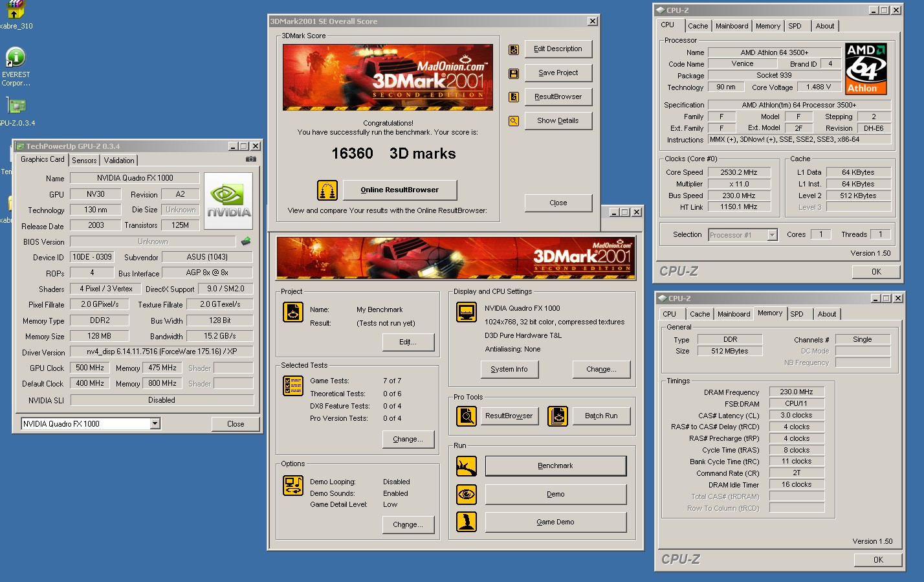Click the Options section icon
The width and height of the screenshot is (924, 582).
[293, 486]
